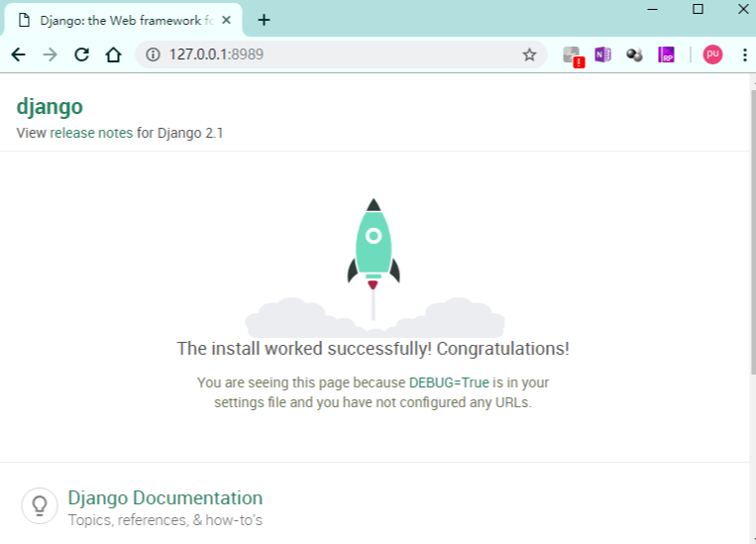This screenshot has height=544, width=756.
Task: Click the page document icon on the tab
Action: (x=24, y=20)
